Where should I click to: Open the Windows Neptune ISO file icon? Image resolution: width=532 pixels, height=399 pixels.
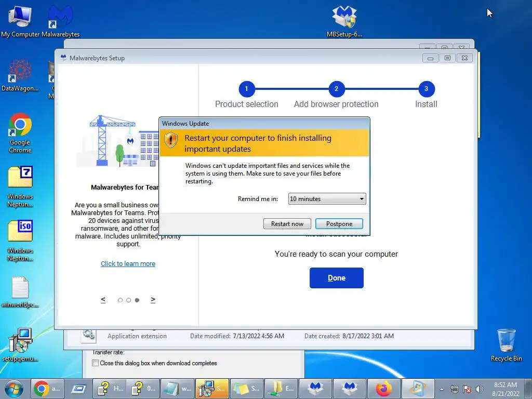click(20, 241)
